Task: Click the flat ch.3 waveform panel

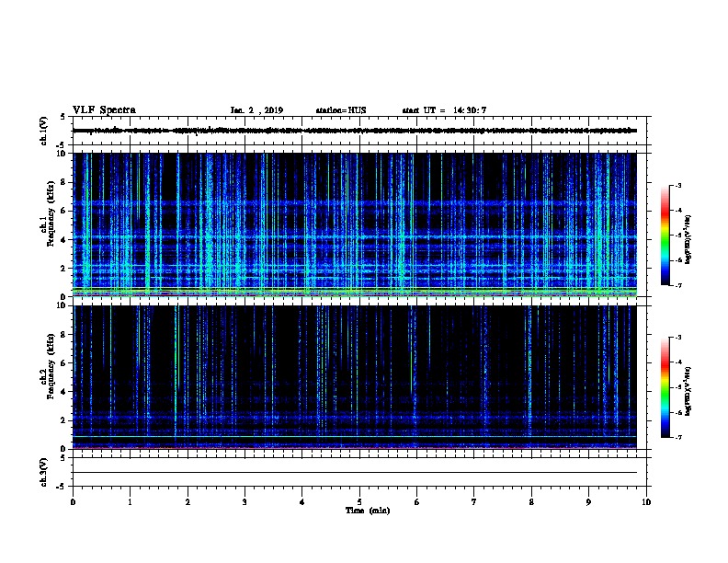Action: tap(359, 472)
